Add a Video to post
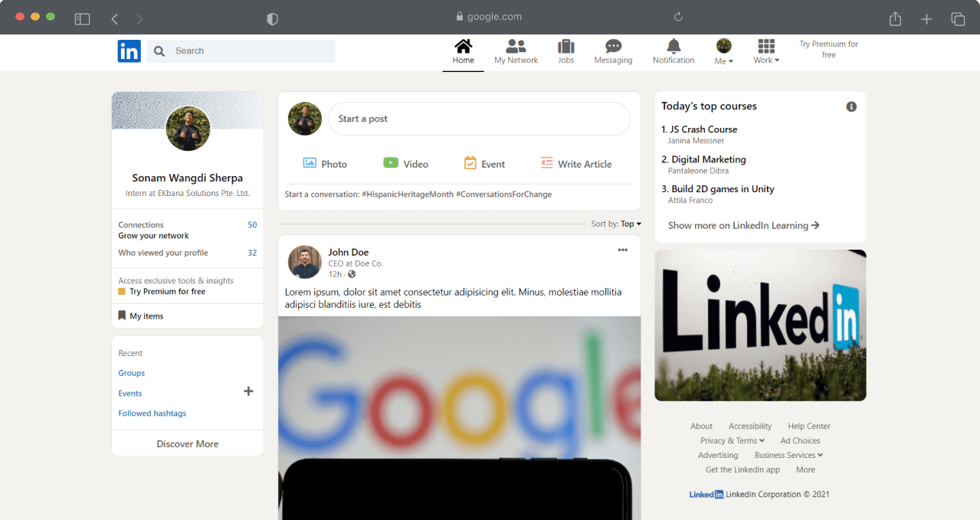The height and width of the screenshot is (520, 980). click(x=405, y=163)
